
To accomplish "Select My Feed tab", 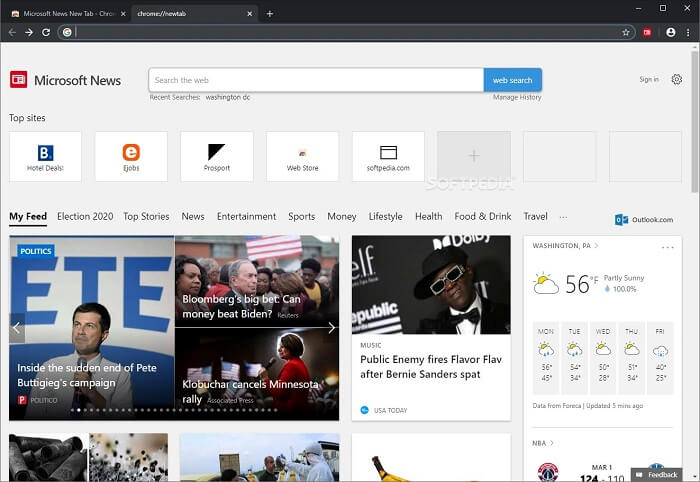I will pos(28,216).
